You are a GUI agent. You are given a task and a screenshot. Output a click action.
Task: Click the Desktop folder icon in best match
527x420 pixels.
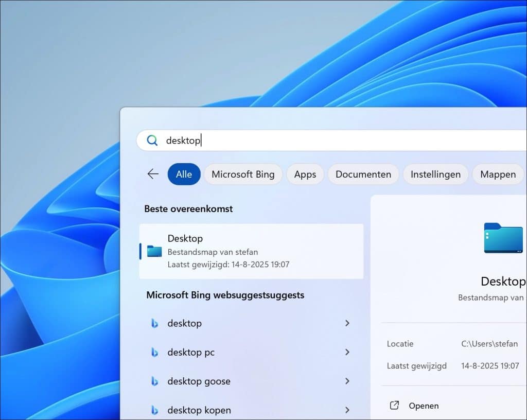pyautogui.click(x=154, y=251)
